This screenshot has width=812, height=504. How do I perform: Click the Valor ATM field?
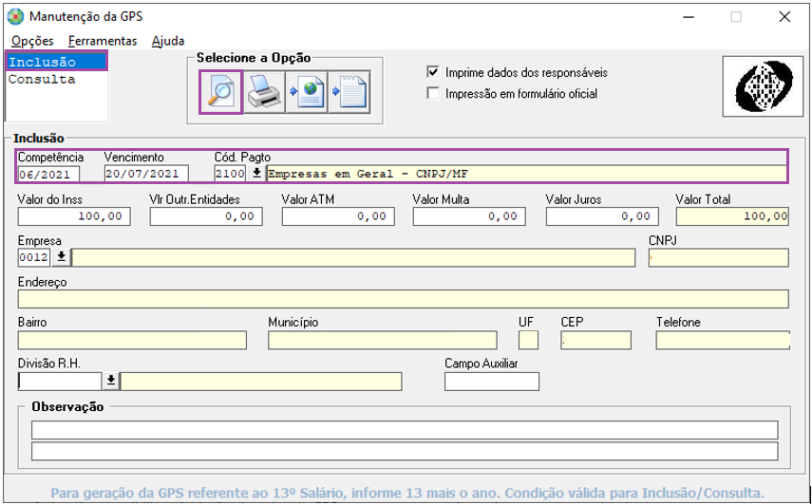click(x=338, y=216)
